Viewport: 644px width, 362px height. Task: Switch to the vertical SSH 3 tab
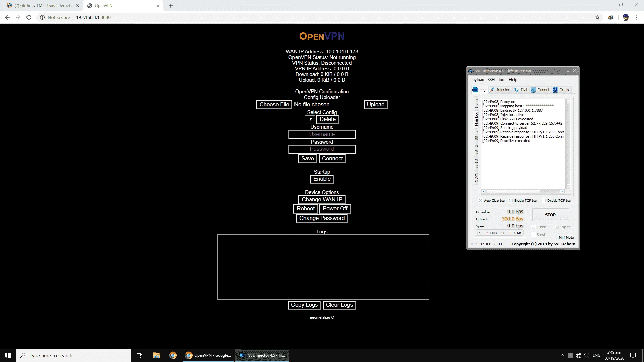(476, 164)
